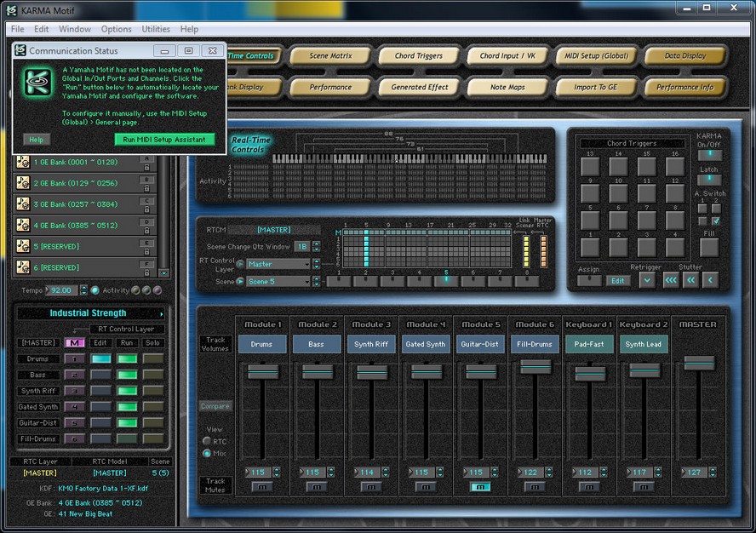756x533 pixels.
Task: Click the Help button in Communication Status
Action: point(36,140)
